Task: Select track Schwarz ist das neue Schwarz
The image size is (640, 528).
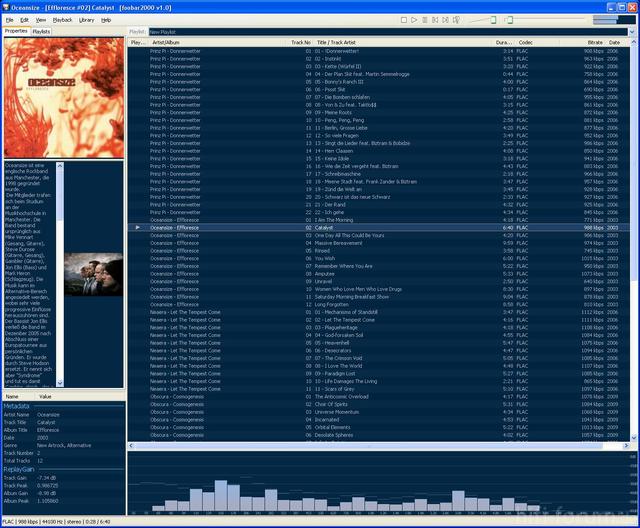Action: [379, 197]
